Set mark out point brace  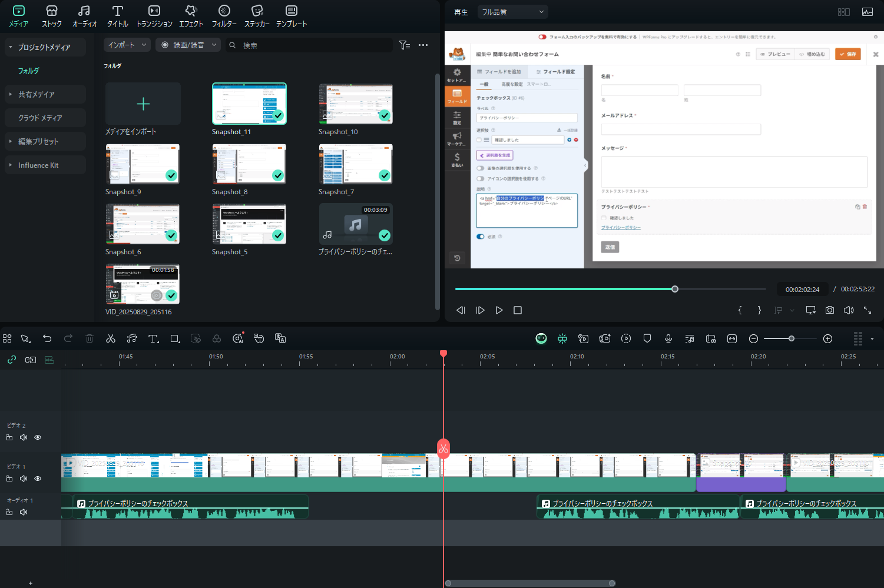click(x=759, y=310)
